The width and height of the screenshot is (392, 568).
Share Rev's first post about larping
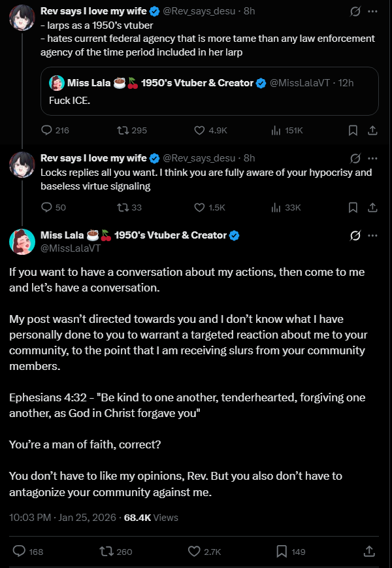[372, 130]
